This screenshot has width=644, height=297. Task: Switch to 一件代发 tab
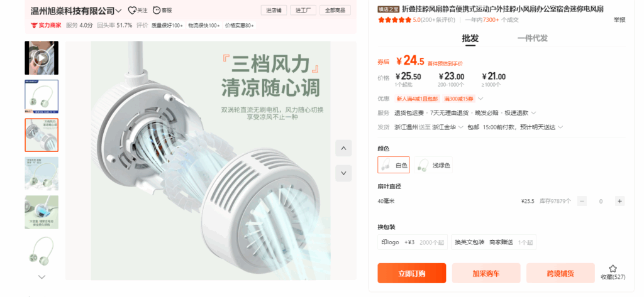tap(532, 38)
